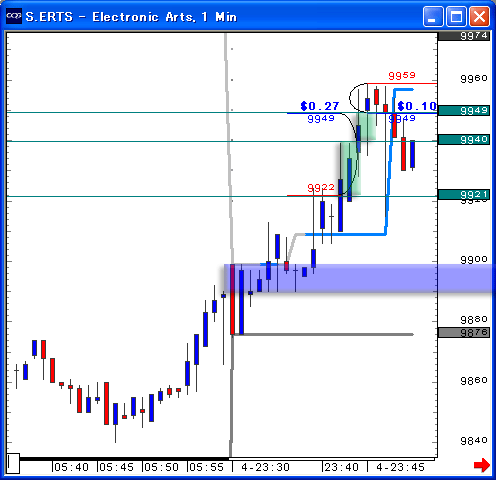
Task: Click the 9900 price scale label
Action: [x=474, y=259]
